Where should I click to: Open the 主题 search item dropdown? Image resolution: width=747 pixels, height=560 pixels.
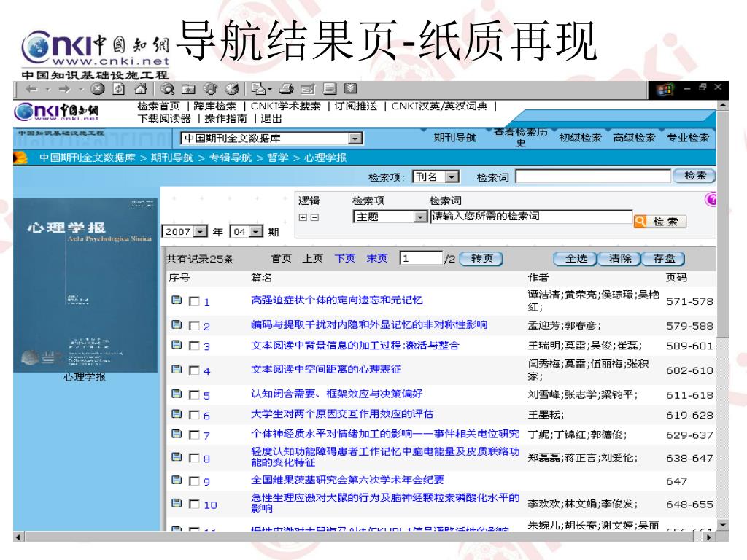coord(419,217)
